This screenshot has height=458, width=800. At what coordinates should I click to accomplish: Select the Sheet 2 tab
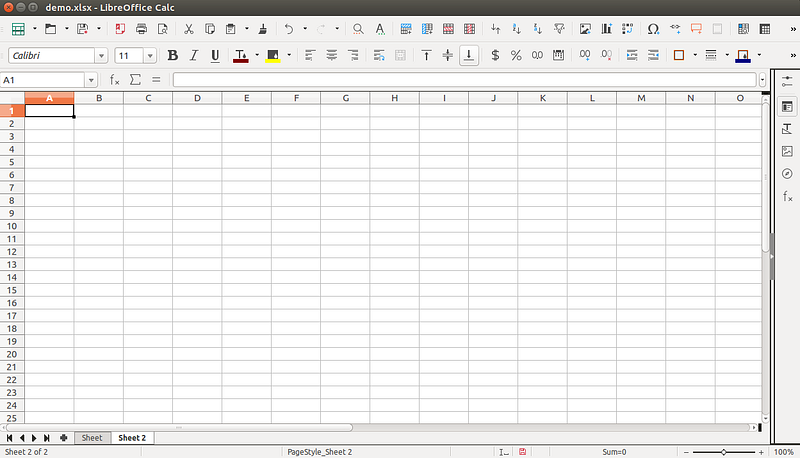click(x=132, y=438)
